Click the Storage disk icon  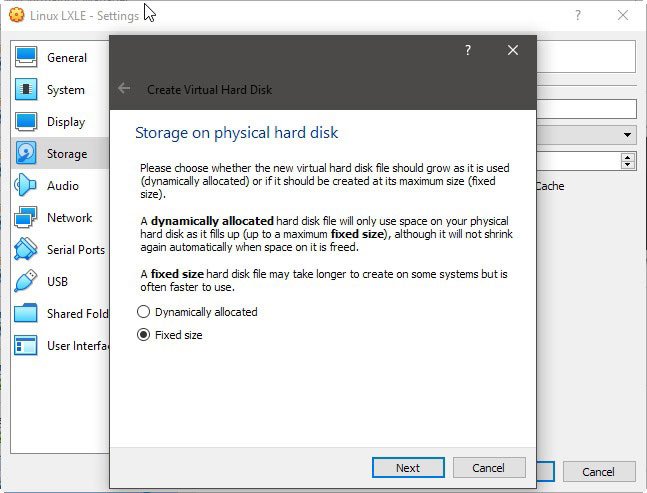[x=26, y=153]
